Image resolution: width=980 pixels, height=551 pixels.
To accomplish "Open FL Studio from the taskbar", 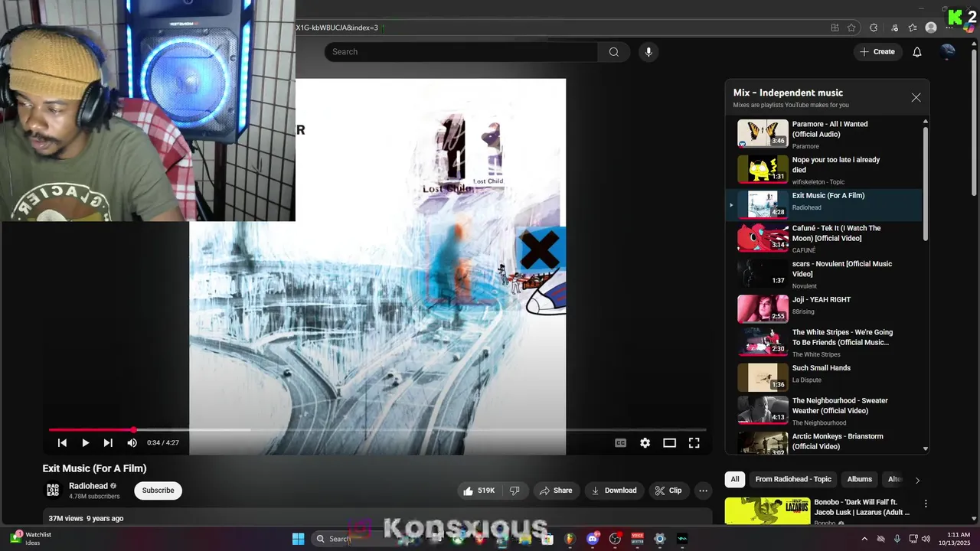I will pos(570,539).
